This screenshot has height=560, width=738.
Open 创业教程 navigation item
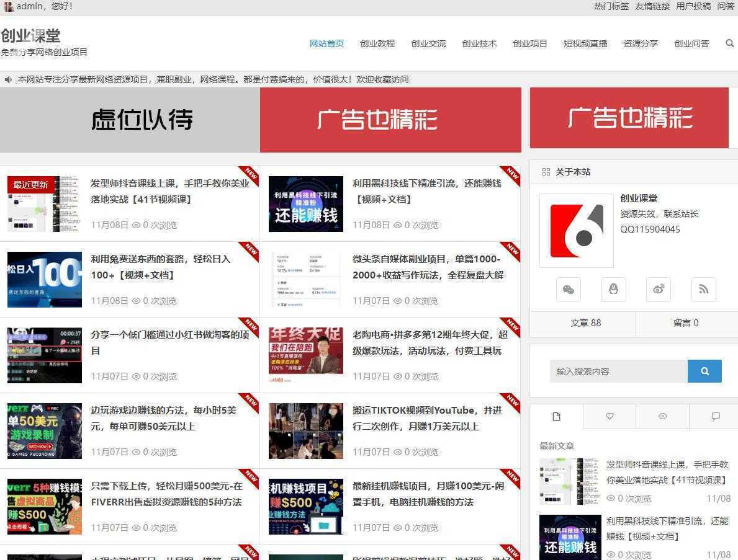[x=377, y=43]
